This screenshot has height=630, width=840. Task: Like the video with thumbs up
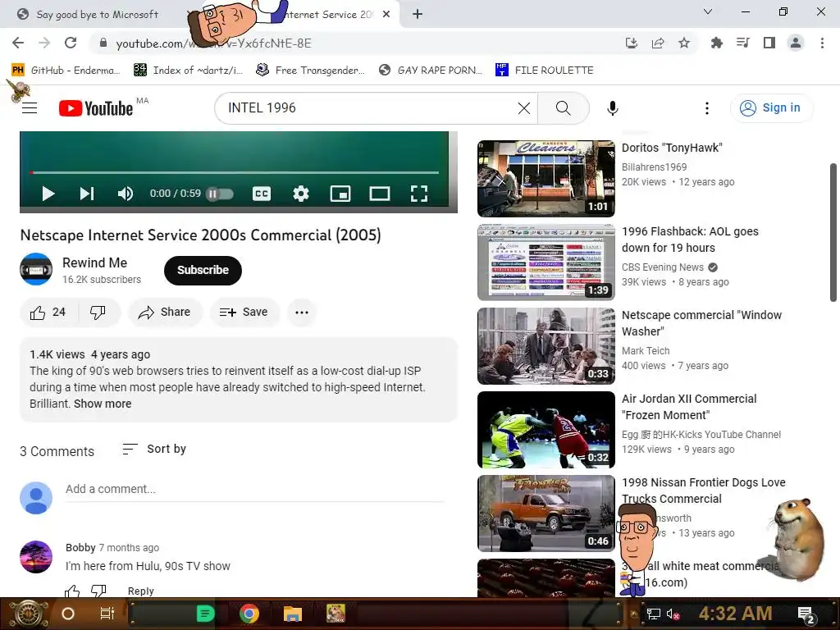click(x=48, y=313)
